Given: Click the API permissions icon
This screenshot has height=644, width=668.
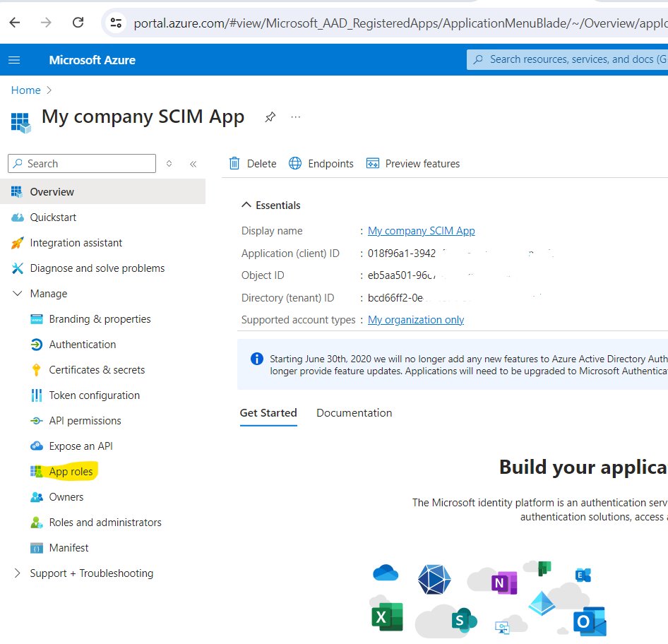Looking at the screenshot, I should click(x=37, y=421).
